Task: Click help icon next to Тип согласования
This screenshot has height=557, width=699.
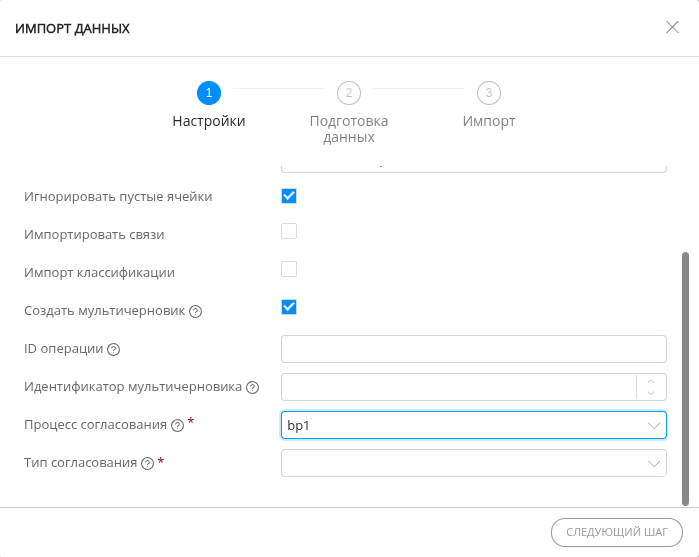Action: (x=147, y=463)
